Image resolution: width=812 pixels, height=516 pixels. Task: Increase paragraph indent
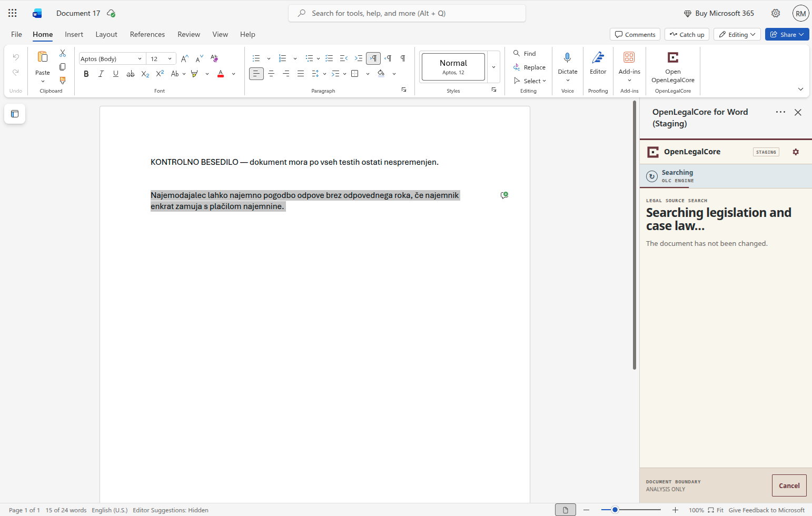359,58
